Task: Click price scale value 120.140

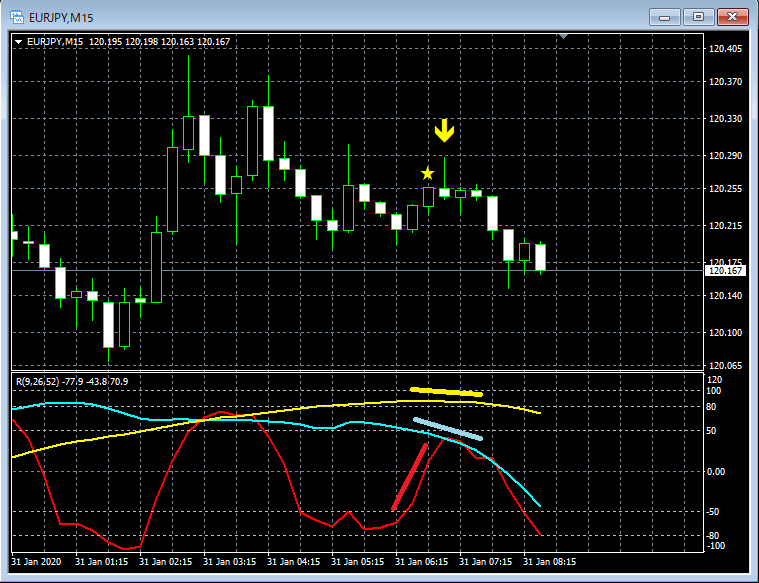Action: [725, 295]
